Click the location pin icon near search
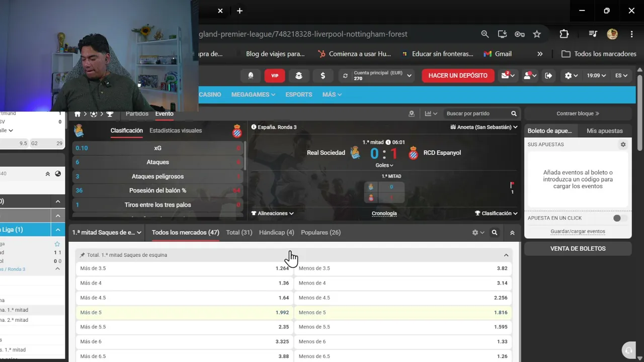This screenshot has height=362, width=644. (412, 114)
